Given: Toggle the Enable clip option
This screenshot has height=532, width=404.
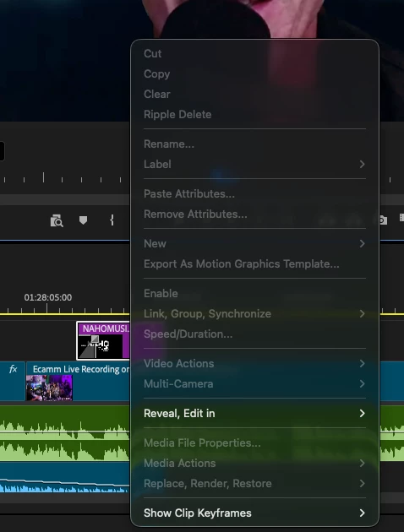Looking at the screenshot, I should pos(161,293).
